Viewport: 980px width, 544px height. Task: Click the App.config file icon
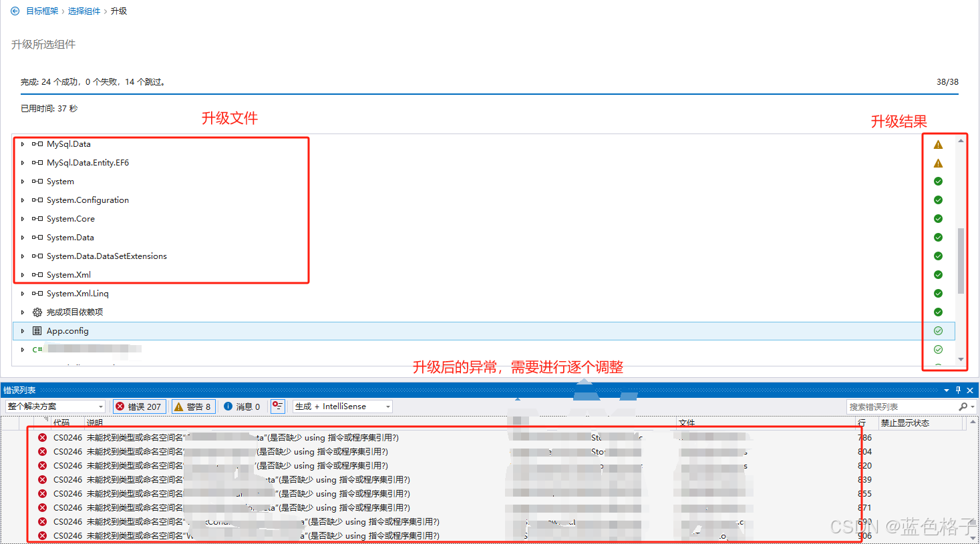[37, 331]
